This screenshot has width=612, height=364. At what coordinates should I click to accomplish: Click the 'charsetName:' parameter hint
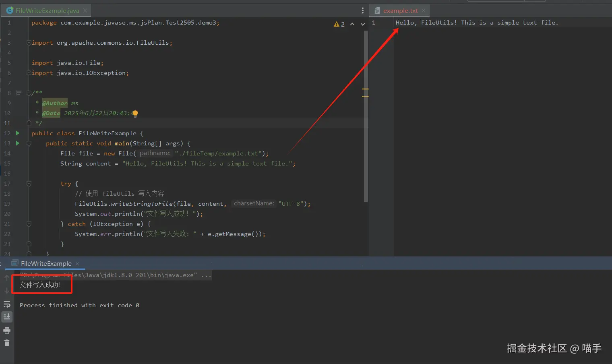pyautogui.click(x=254, y=203)
